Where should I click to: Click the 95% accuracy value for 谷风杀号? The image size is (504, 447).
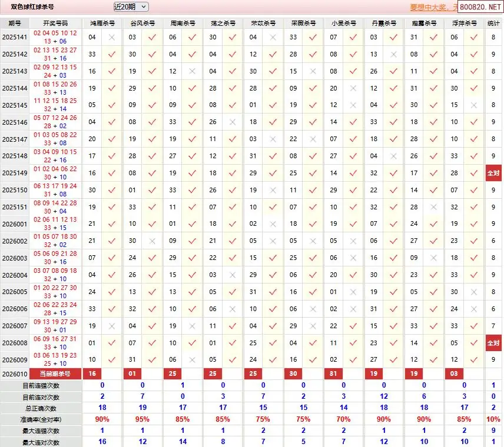(142, 419)
